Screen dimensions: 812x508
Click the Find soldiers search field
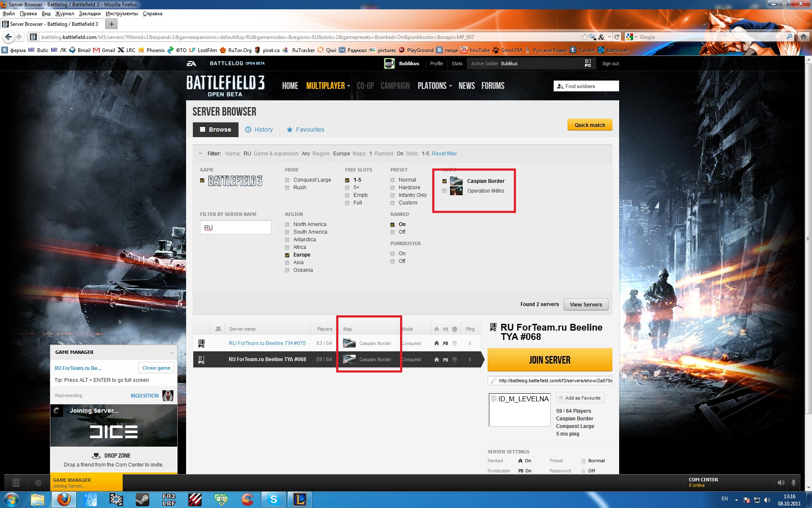[x=586, y=86]
